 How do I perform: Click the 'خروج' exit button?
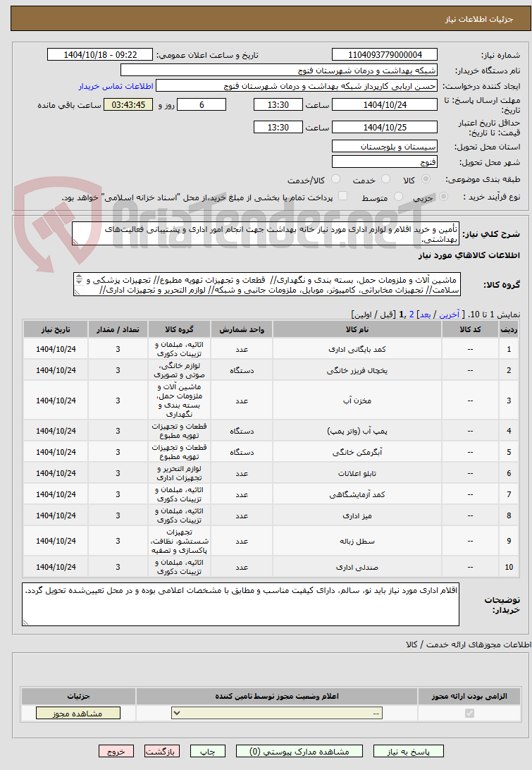tap(116, 752)
